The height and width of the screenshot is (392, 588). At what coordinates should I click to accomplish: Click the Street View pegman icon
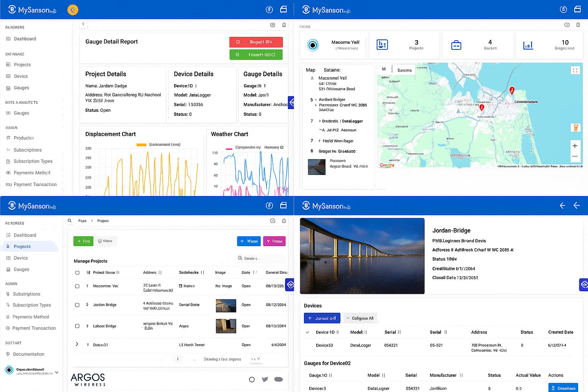click(575, 127)
